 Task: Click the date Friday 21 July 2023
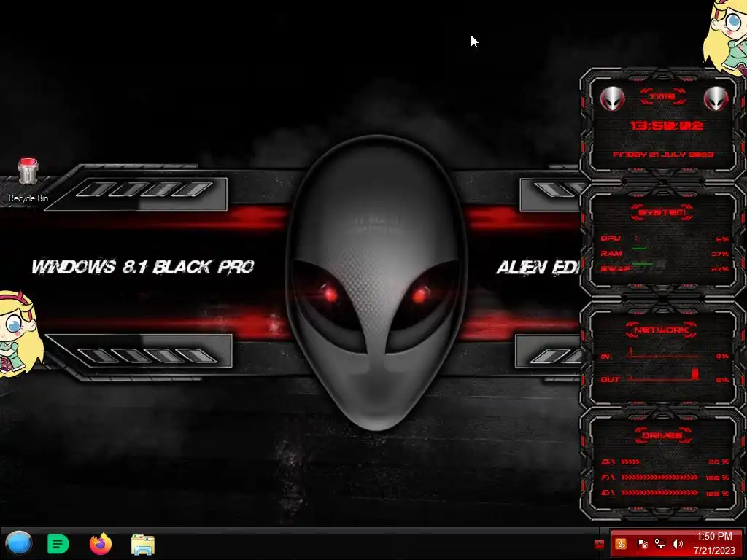(662, 155)
